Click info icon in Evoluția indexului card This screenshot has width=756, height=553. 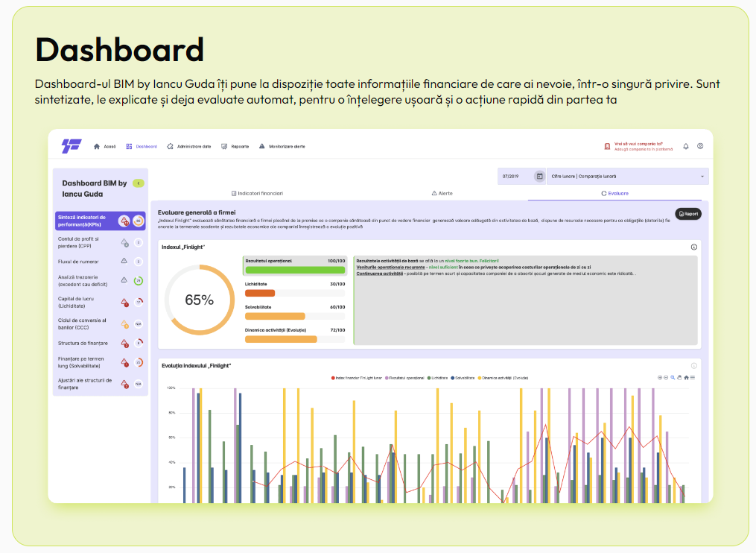point(693,366)
